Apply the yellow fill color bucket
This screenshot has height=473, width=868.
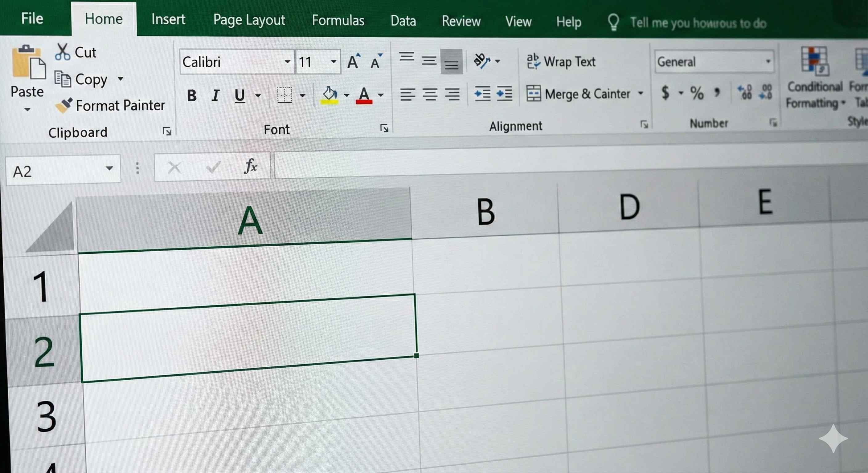[330, 95]
